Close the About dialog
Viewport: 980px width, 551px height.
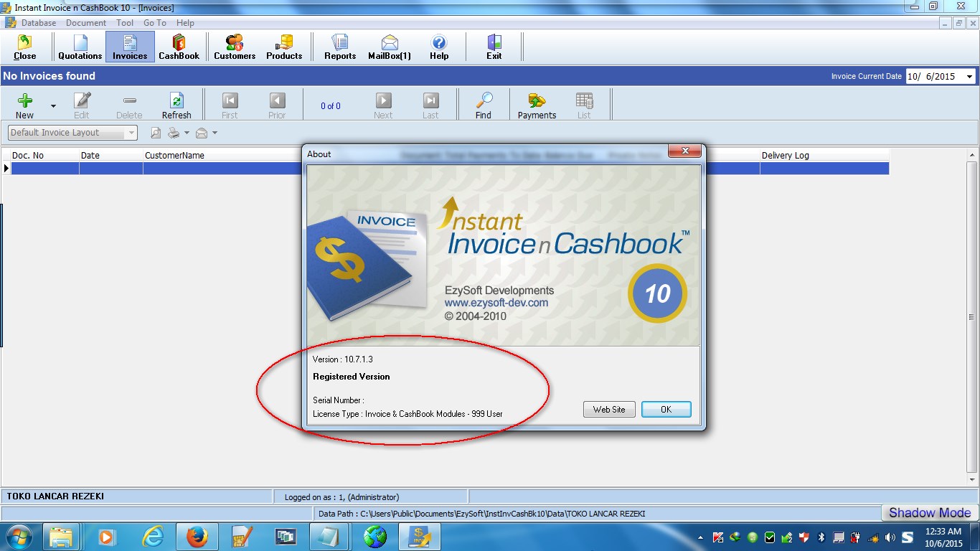pos(684,151)
